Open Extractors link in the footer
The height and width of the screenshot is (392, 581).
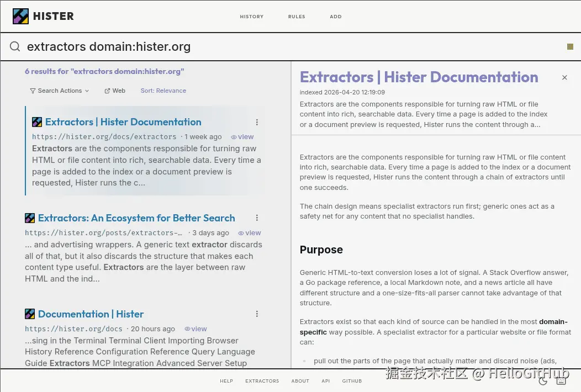point(262,381)
